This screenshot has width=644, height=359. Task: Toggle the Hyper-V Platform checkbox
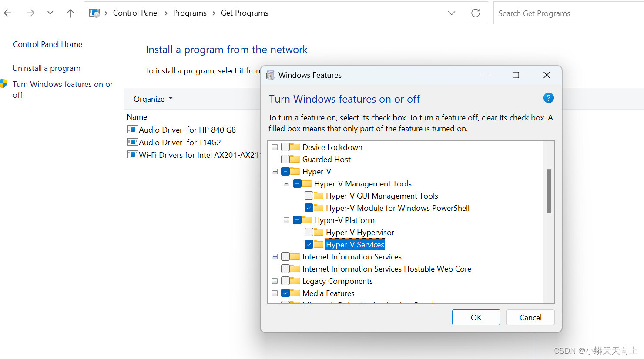tap(297, 220)
